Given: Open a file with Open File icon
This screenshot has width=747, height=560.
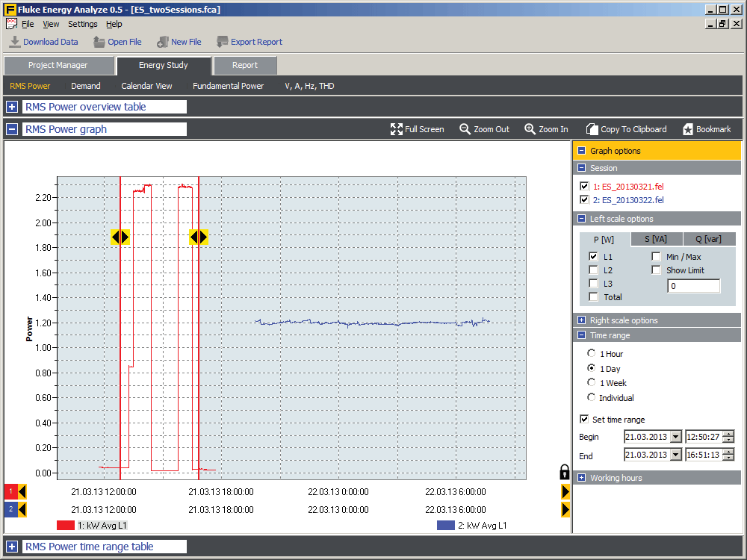Looking at the screenshot, I should click(99, 42).
